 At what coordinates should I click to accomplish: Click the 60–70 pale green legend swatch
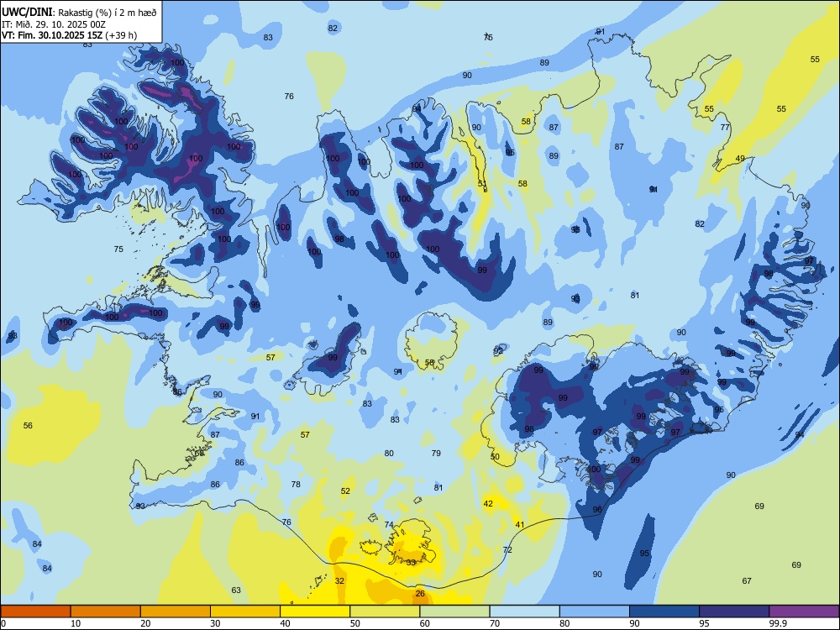(454, 612)
